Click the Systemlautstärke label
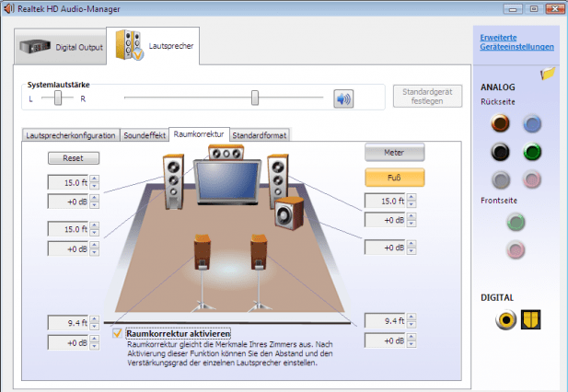568x392 pixels. [x=58, y=85]
